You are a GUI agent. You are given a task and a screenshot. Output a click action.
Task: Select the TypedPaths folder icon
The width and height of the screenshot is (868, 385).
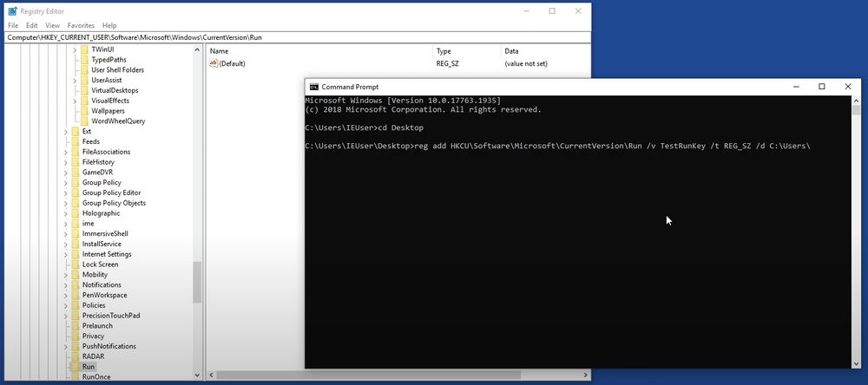(84, 60)
